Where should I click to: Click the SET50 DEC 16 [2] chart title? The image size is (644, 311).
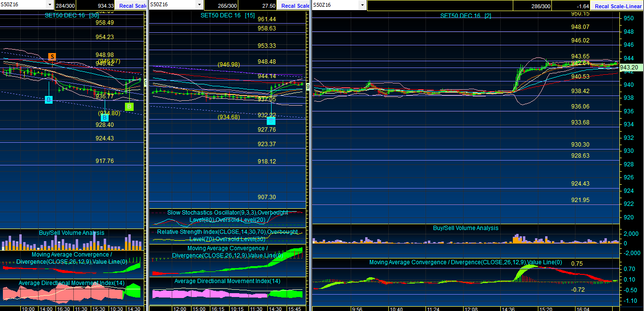click(466, 16)
